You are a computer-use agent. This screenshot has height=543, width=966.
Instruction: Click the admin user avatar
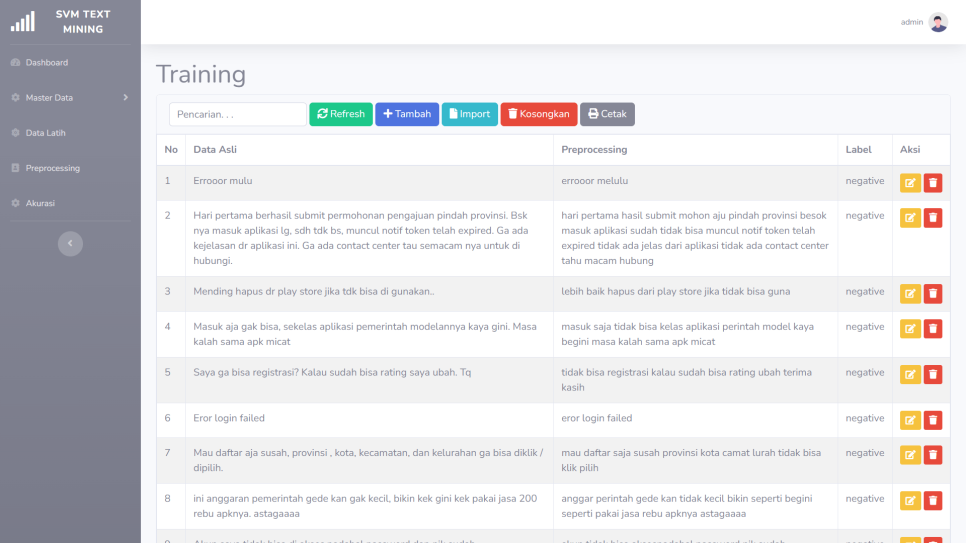pos(938,22)
